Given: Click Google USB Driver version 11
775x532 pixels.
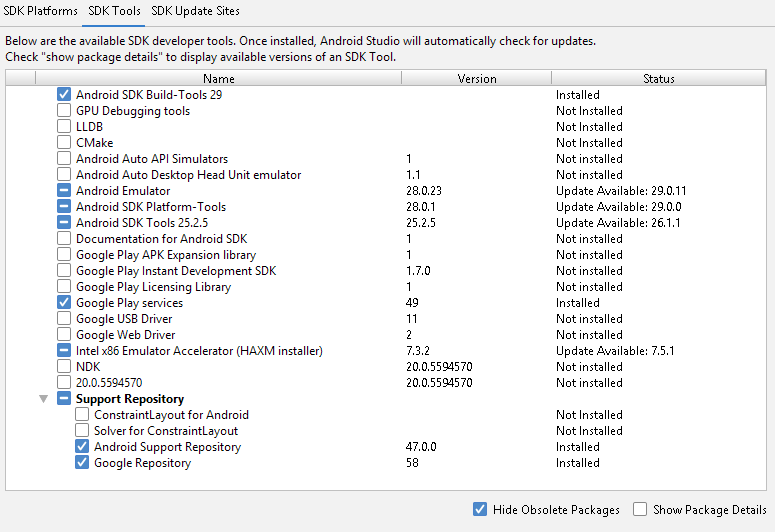Looking at the screenshot, I should [411, 318].
